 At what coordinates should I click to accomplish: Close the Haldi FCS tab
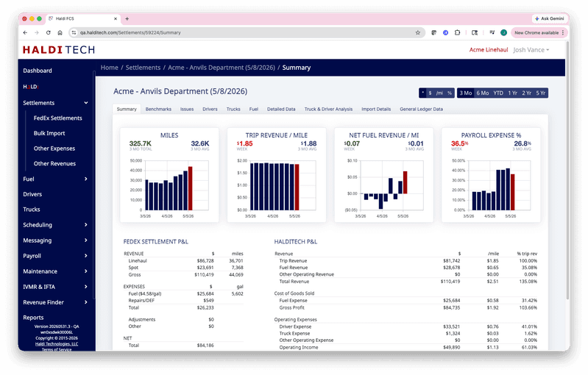point(116,18)
